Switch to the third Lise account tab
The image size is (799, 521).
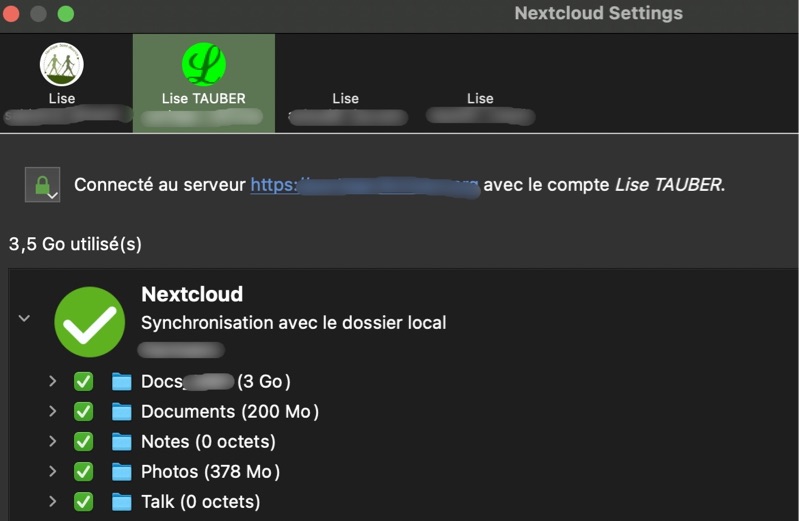pos(346,99)
